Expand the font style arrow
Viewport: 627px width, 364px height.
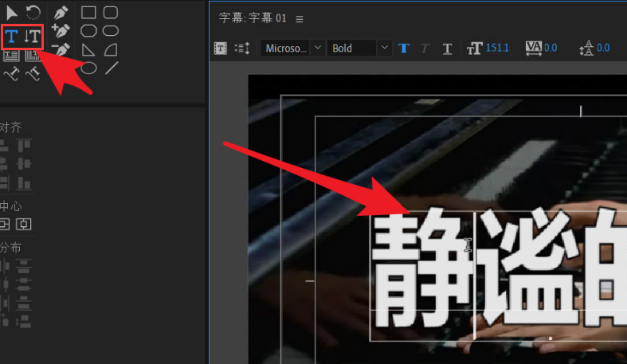coord(384,48)
